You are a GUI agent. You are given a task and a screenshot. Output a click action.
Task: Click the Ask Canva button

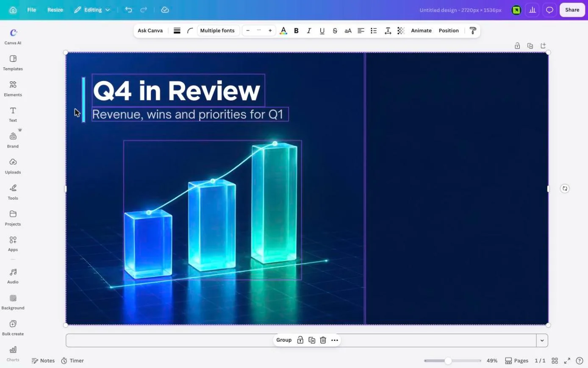(x=150, y=31)
